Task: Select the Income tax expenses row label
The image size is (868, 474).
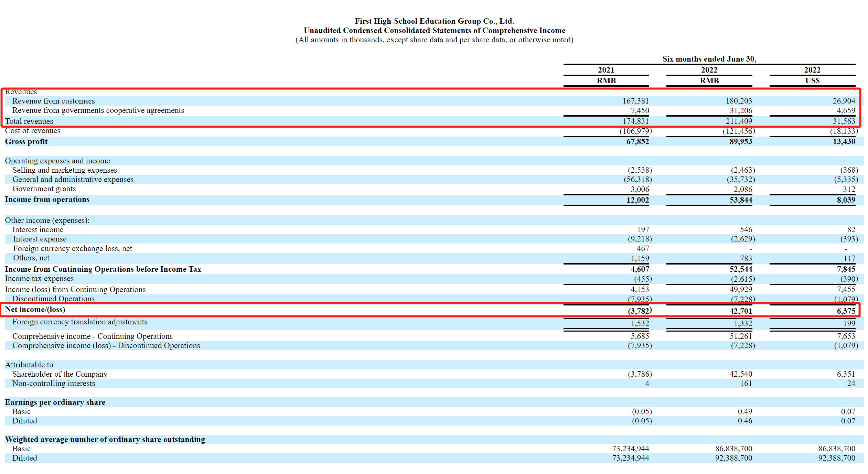Action: click(x=39, y=279)
